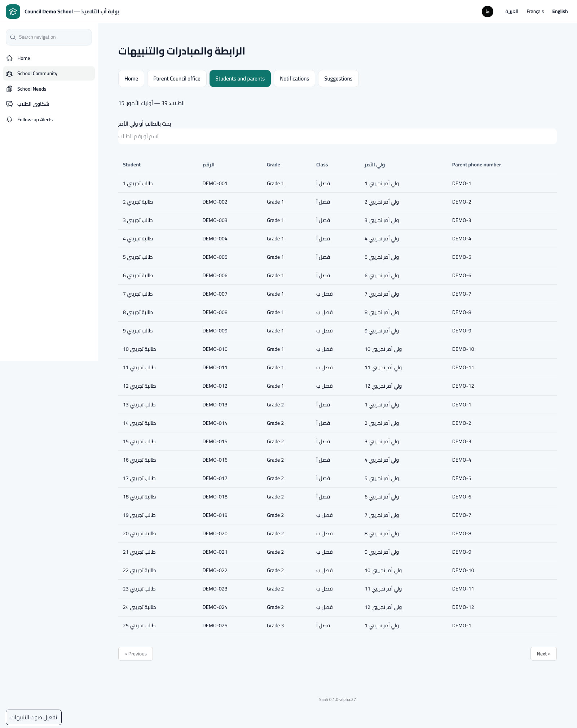The width and height of the screenshot is (577, 728).
Task: Select student number DEMO-019
Action: [215, 515]
